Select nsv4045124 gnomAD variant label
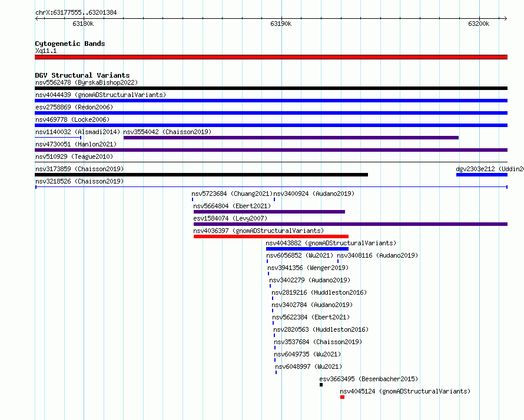Viewport: 524px width, 420px height. (405, 391)
